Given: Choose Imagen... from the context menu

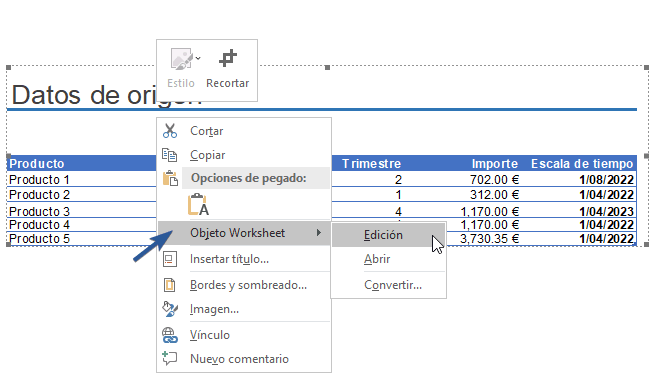Looking at the screenshot, I should point(244,309).
